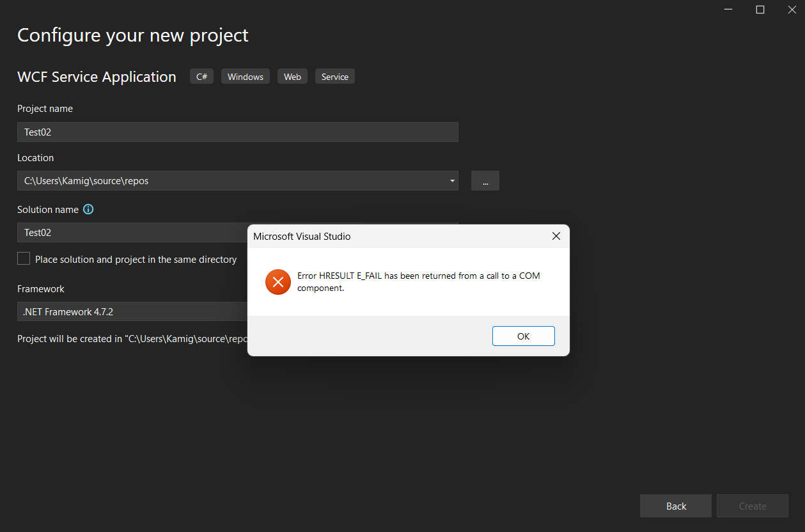Minimize the Configure project window
Viewport: 805px width, 532px height.
728,10
